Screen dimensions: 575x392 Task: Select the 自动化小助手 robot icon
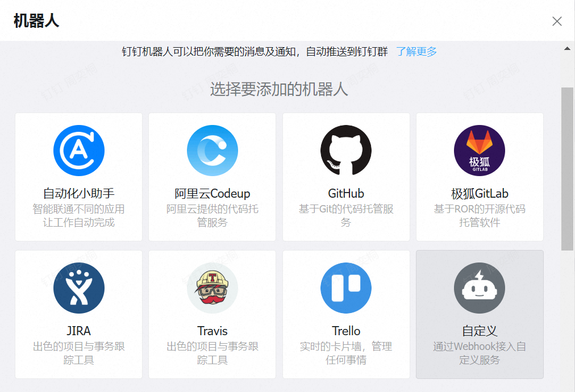tap(79, 151)
